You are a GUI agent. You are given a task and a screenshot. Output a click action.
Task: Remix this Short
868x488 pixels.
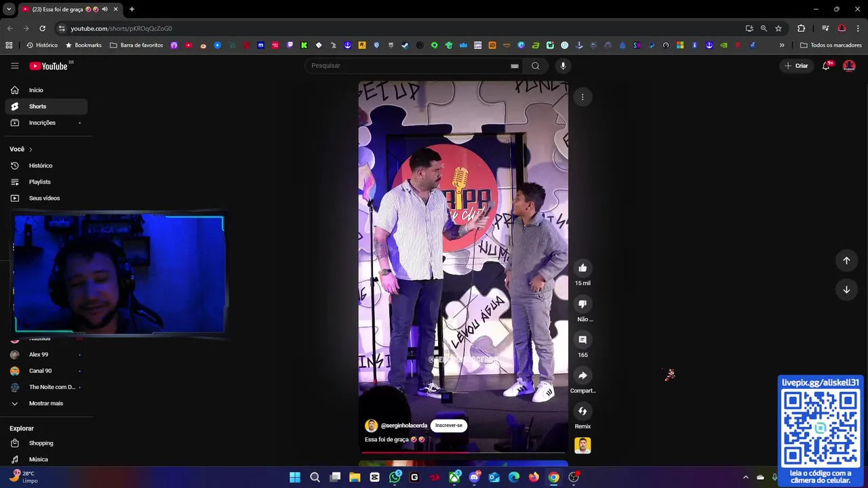click(583, 411)
